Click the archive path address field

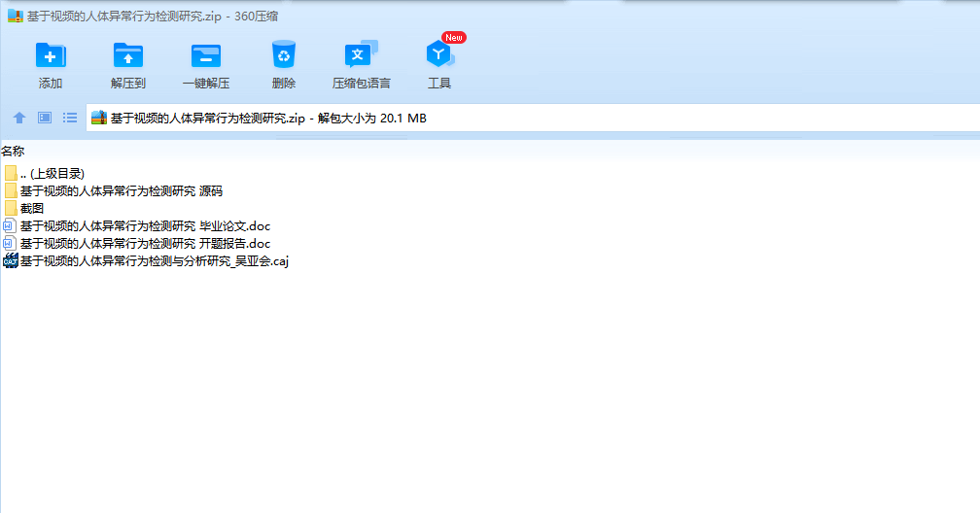click(x=533, y=118)
